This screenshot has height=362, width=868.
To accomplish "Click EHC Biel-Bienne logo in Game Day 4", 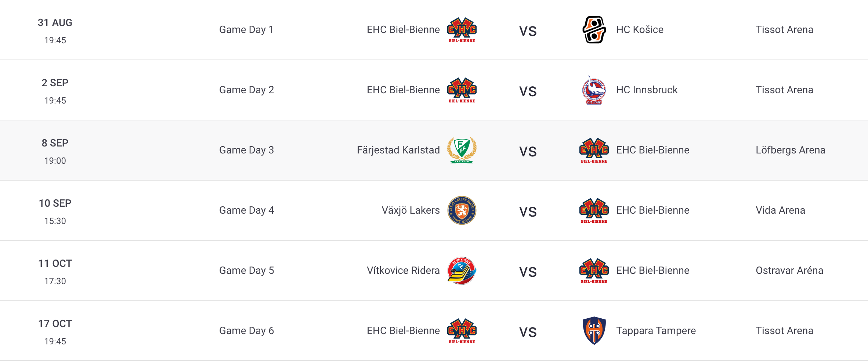I will click(594, 210).
